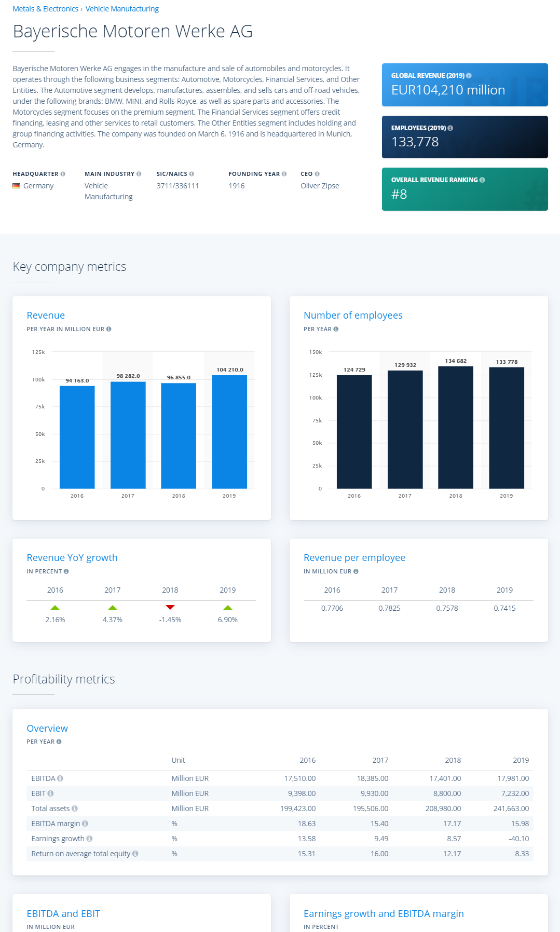This screenshot has height=932, width=560.
Task: Select the -1.45% growth value for 2018
Action: pos(170,620)
